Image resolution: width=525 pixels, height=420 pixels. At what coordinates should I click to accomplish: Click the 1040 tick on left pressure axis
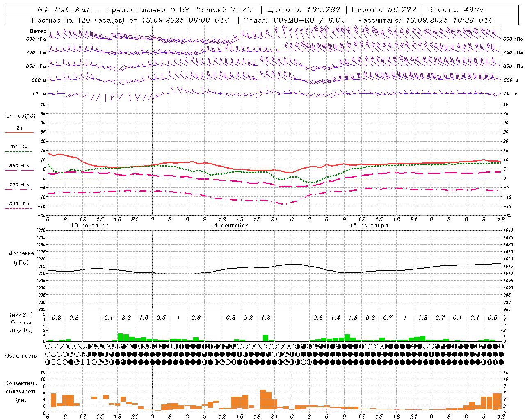(40, 230)
